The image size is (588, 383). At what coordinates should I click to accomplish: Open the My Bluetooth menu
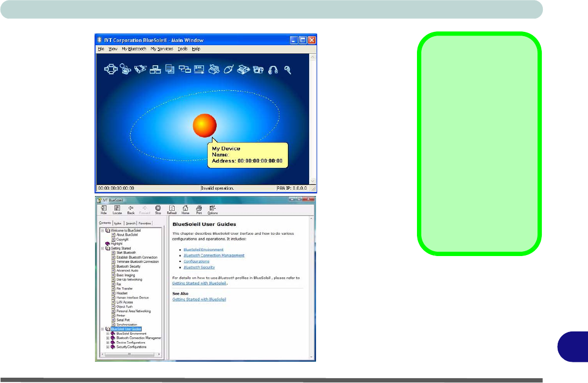click(134, 49)
